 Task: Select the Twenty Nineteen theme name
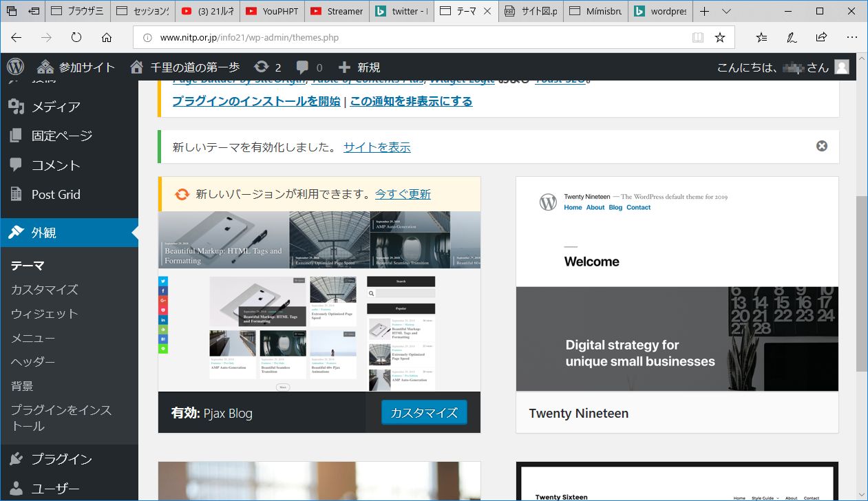coord(579,414)
